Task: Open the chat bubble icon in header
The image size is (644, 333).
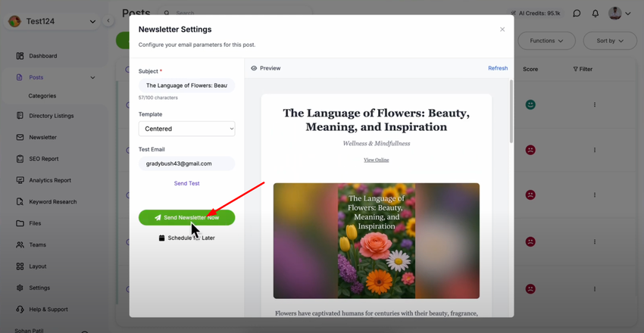Action: (577, 14)
